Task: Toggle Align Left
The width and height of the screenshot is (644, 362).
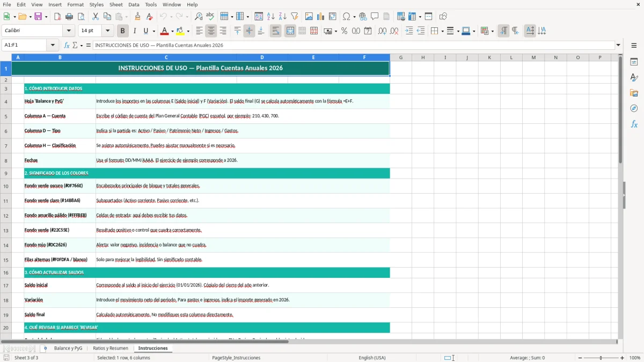Action: pos(200,31)
